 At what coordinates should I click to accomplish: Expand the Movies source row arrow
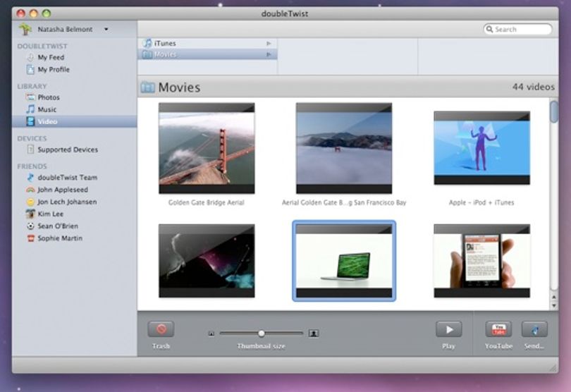(269, 54)
